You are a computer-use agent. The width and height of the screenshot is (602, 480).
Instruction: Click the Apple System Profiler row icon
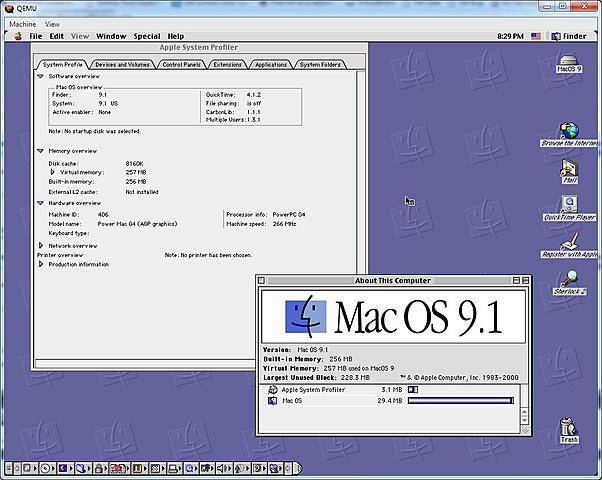272,390
